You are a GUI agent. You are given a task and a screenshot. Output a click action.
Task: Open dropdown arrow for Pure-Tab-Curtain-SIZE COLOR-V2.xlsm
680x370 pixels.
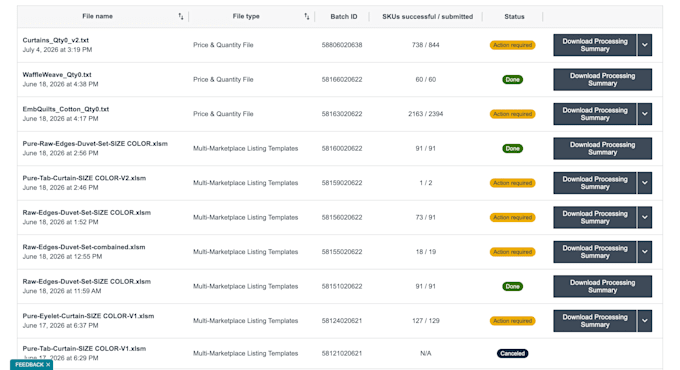point(645,183)
